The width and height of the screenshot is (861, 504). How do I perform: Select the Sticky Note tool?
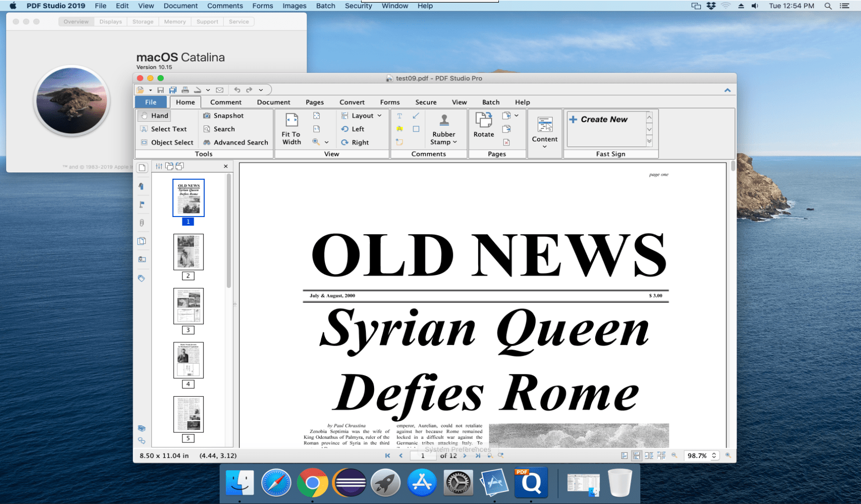399,142
